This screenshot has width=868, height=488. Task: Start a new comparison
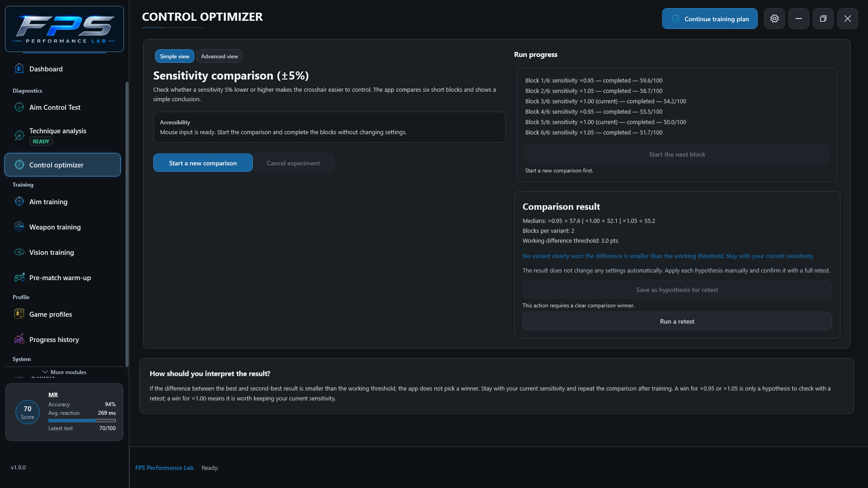[x=203, y=163]
